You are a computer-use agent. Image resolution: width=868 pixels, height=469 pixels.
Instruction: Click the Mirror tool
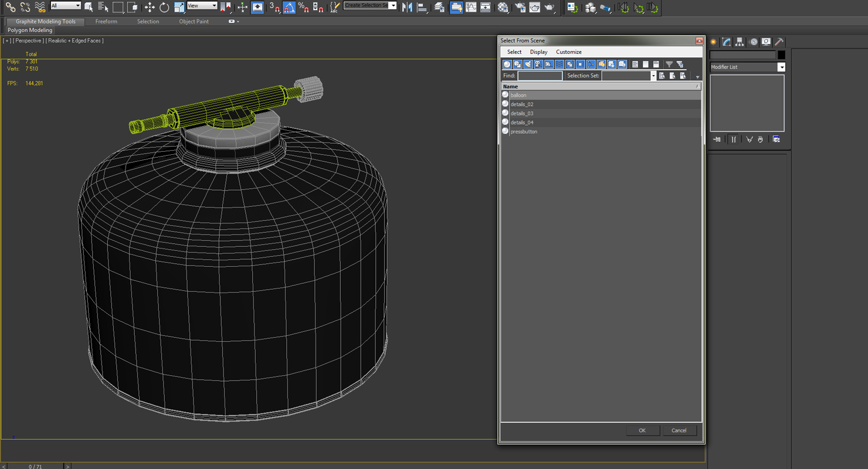(407, 7)
